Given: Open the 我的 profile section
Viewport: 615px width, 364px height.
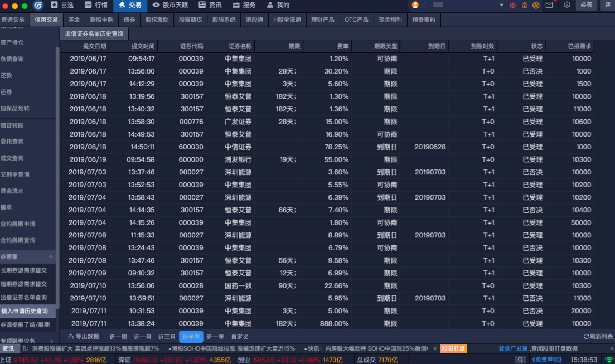Looking at the screenshot, I should pos(278,5).
